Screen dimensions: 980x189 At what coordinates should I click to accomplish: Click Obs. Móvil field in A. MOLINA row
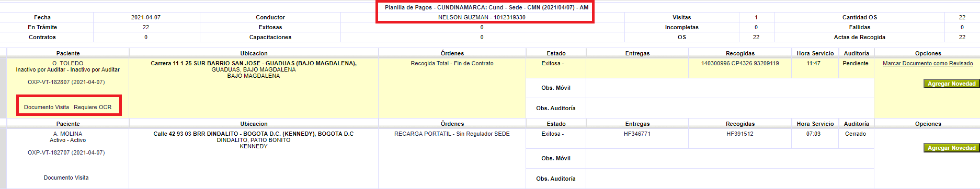point(730,158)
